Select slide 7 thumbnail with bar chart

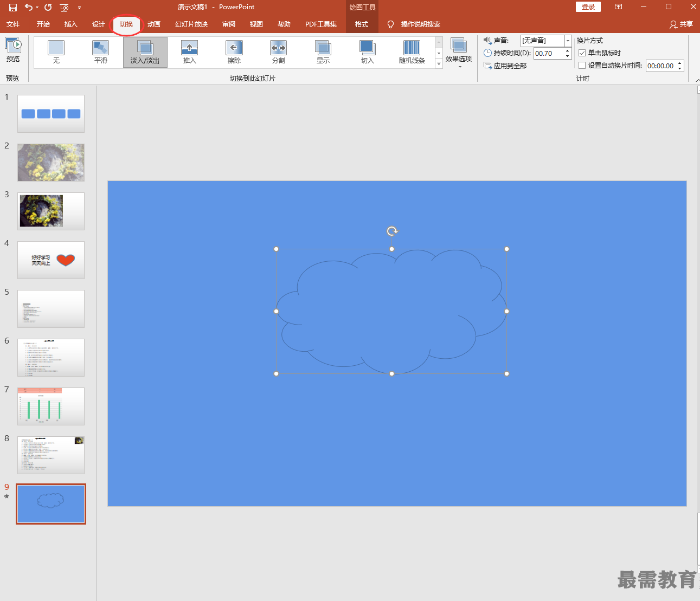pos(51,406)
